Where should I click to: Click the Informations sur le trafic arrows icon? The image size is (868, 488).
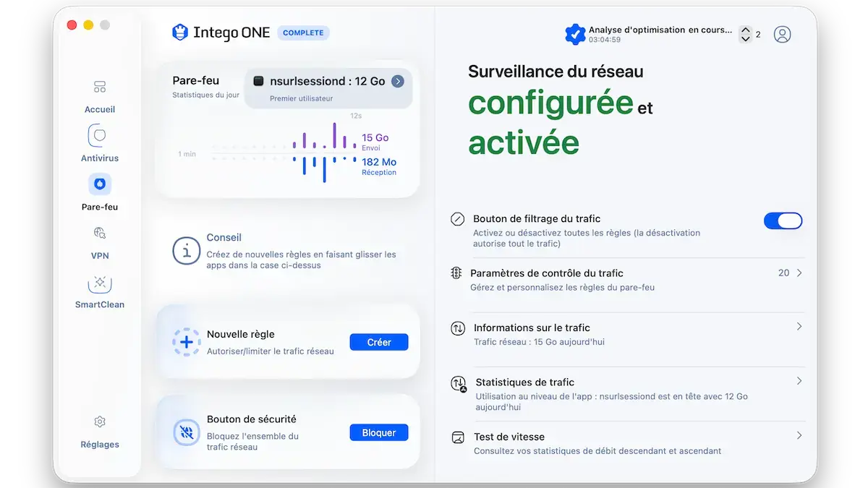[458, 328]
